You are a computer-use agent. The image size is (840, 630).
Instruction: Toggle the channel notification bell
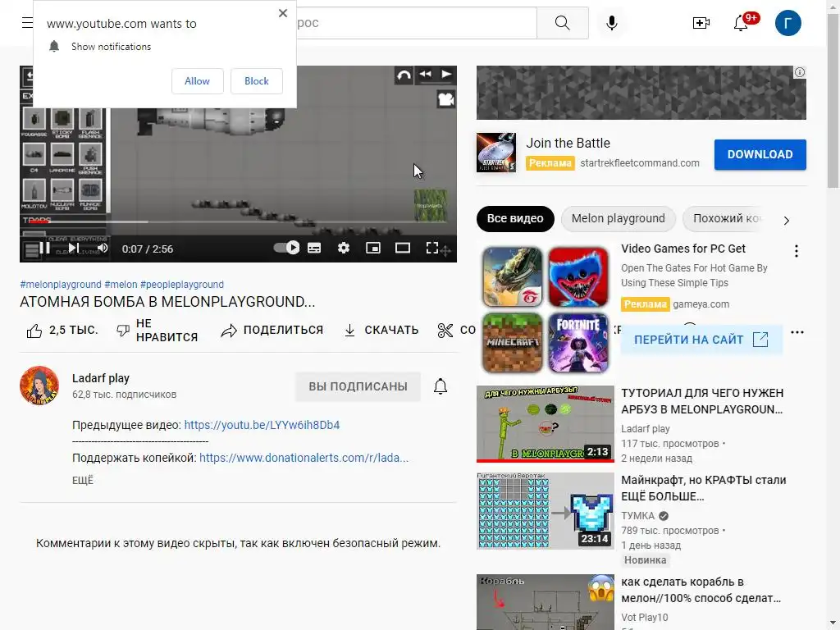[441, 386]
